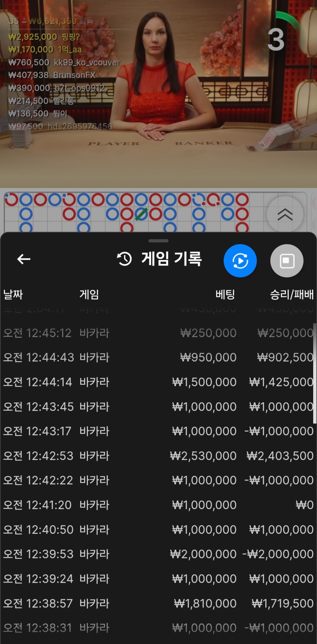Select the record with ₩2,530,000 bet
Viewport: 317px width, 644px height.
click(158, 456)
